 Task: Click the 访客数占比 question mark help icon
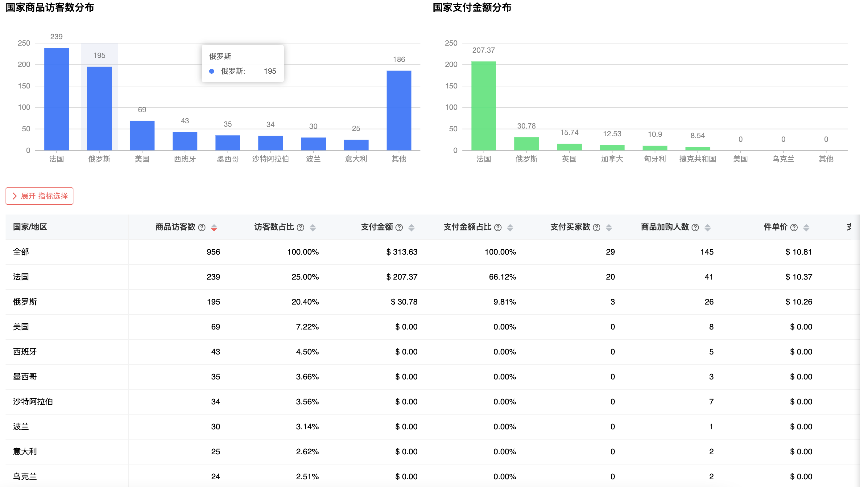click(x=301, y=227)
